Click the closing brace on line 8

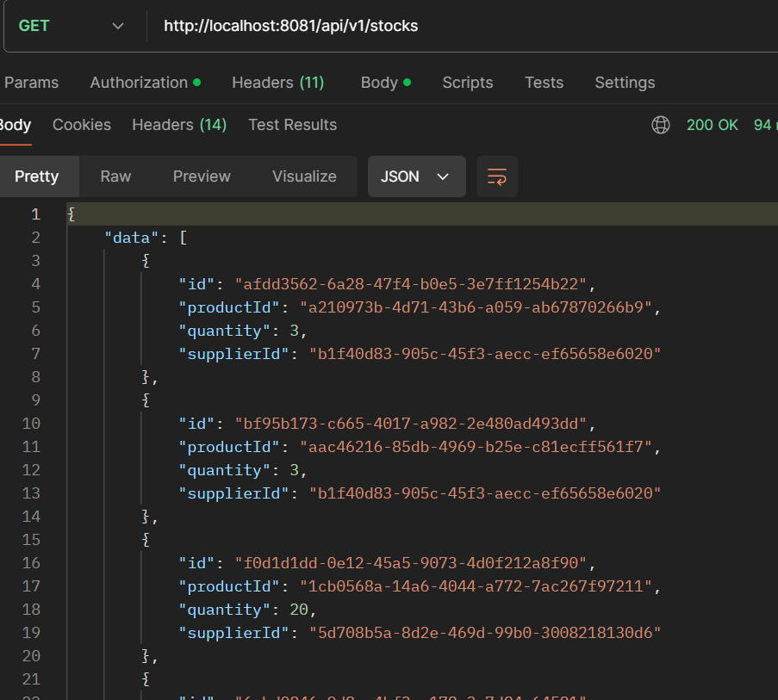pos(146,377)
